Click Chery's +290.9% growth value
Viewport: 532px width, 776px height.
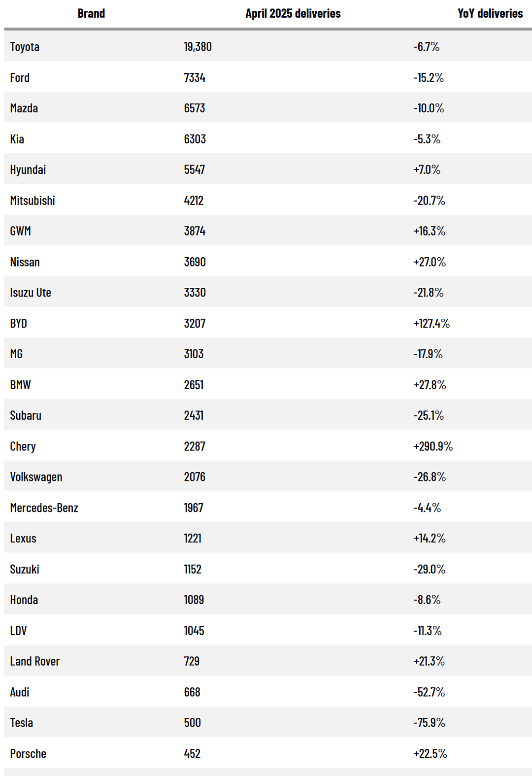pyautogui.click(x=433, y=446)
